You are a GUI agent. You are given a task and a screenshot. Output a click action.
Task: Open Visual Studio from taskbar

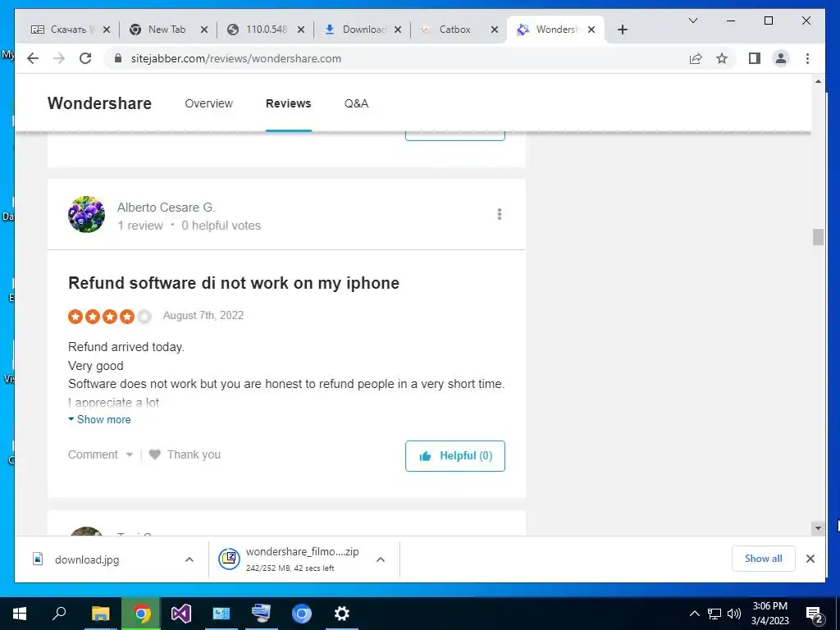click(x=181, y=614)
